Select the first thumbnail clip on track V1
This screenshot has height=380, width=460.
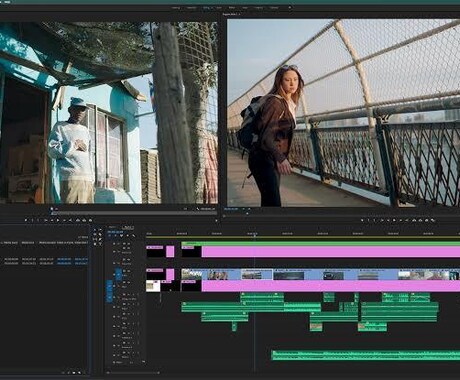192,274
